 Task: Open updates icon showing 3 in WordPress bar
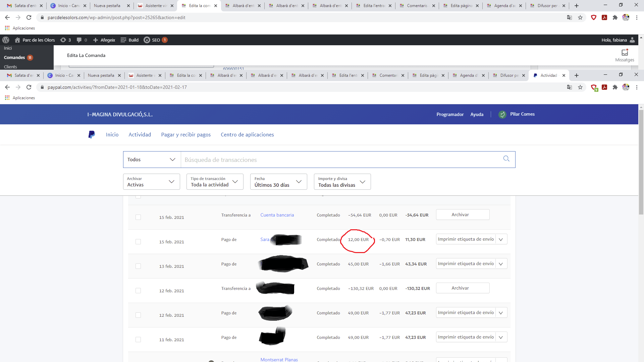pos(65,40)
